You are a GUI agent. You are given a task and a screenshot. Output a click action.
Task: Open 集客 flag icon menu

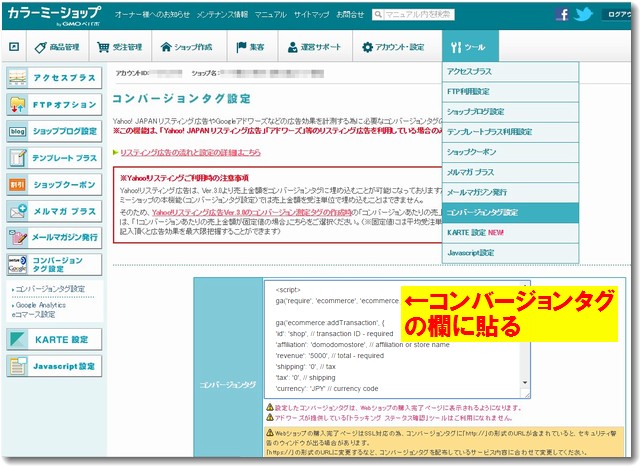click(x=250, y=47)
